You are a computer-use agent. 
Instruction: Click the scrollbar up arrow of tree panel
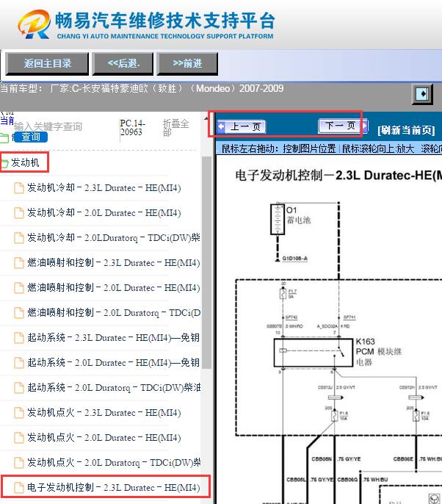click(206, 118)
